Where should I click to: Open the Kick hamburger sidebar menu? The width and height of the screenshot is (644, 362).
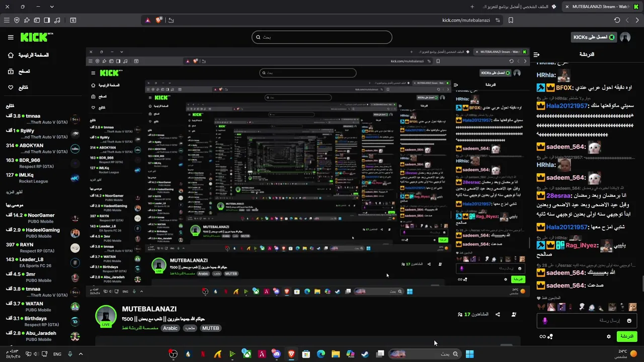(x=11, y=37)
